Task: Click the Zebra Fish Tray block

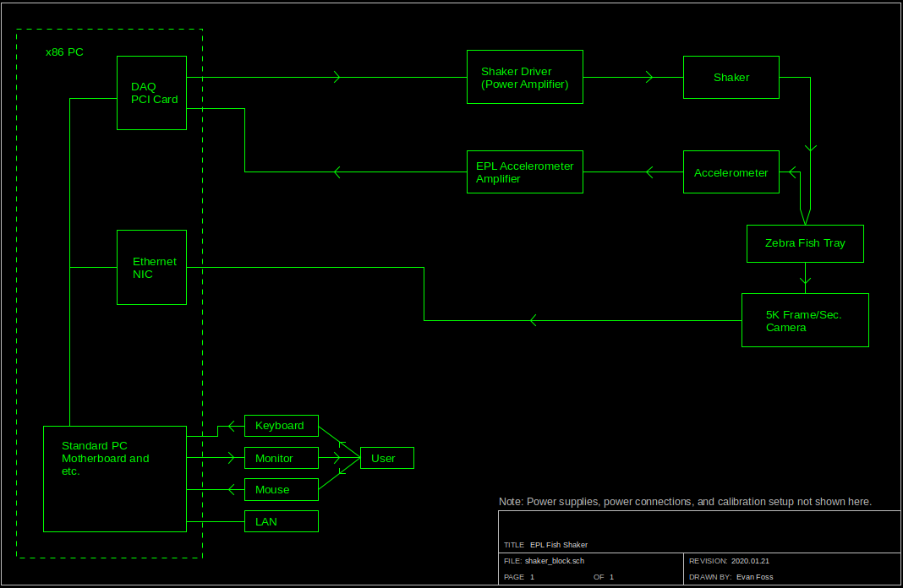Action: coord(805,243)
